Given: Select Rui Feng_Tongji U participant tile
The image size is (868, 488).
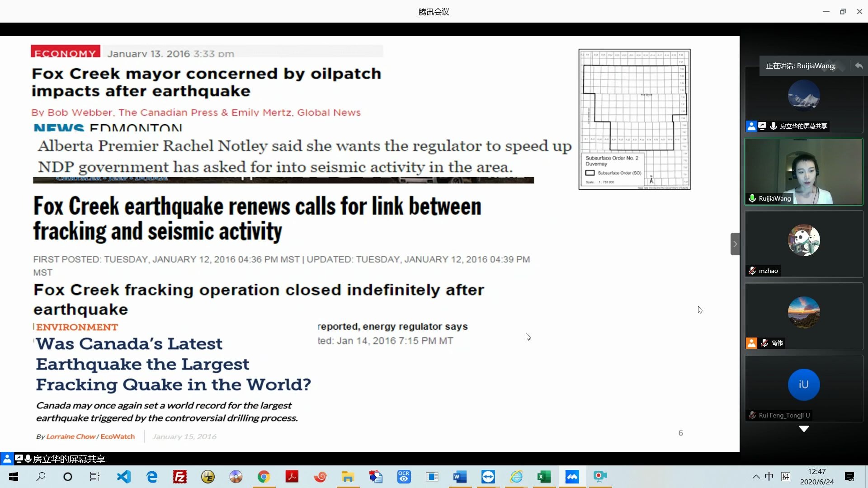Looking at the screenshot, I should point(804,389).
